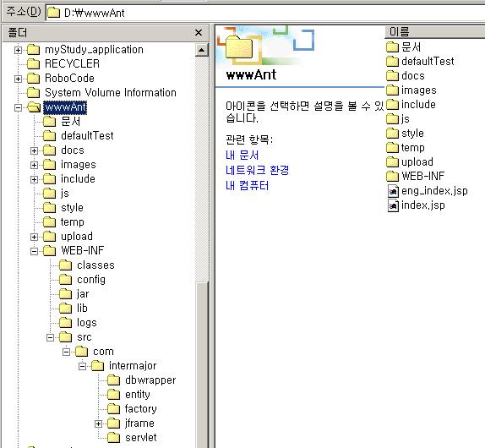Click the include tree label

point(78,179)
